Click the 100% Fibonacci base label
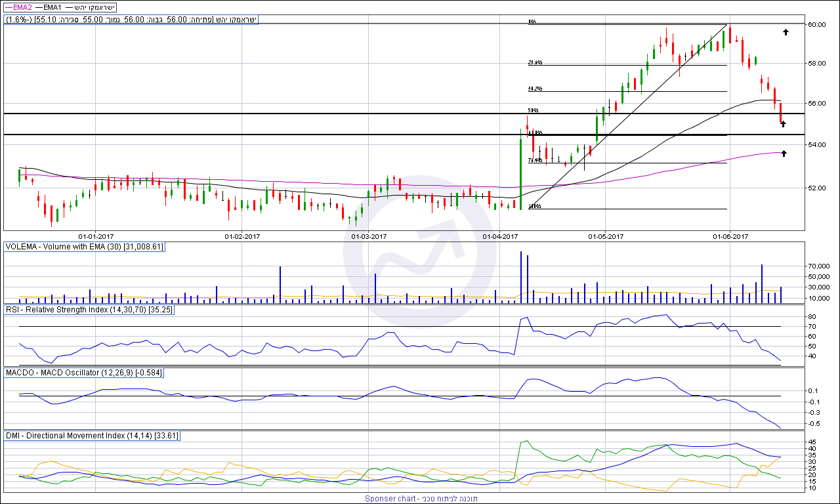The height and width of the screenshot is (504, 840). coord(534,206)
